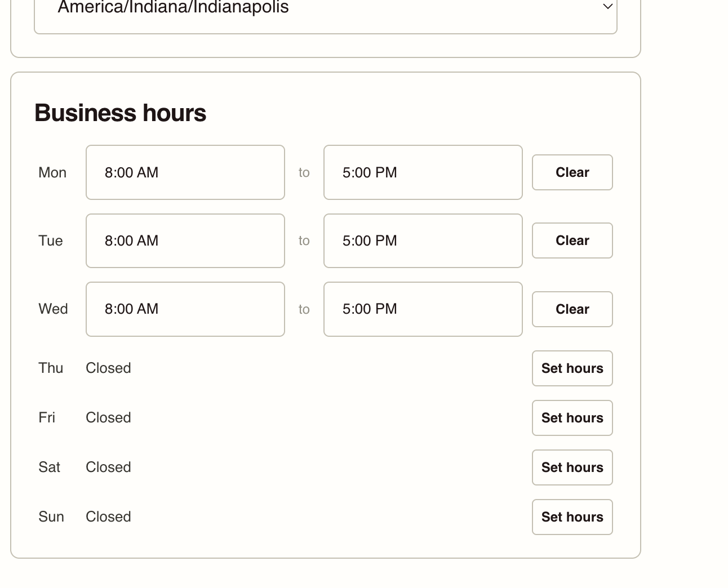Clear Monday business hours
Screen dimensions: 728x588
click(x=572, y=172)
